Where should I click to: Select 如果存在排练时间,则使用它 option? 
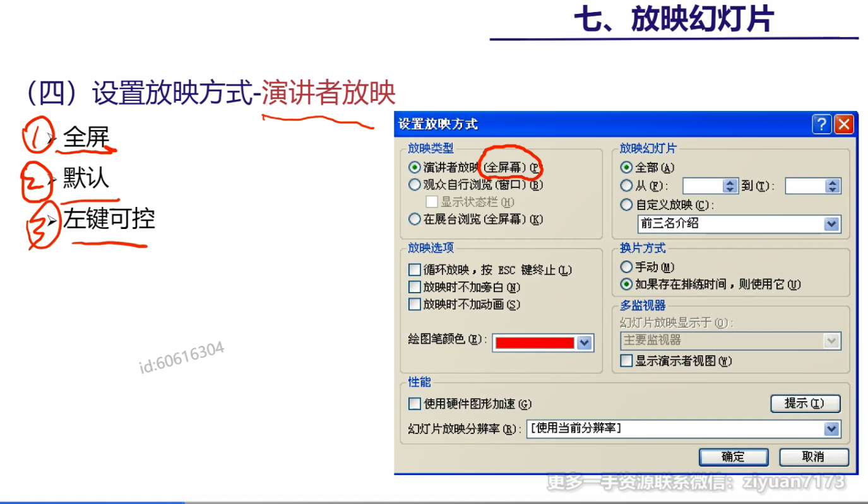coord(626,284)
